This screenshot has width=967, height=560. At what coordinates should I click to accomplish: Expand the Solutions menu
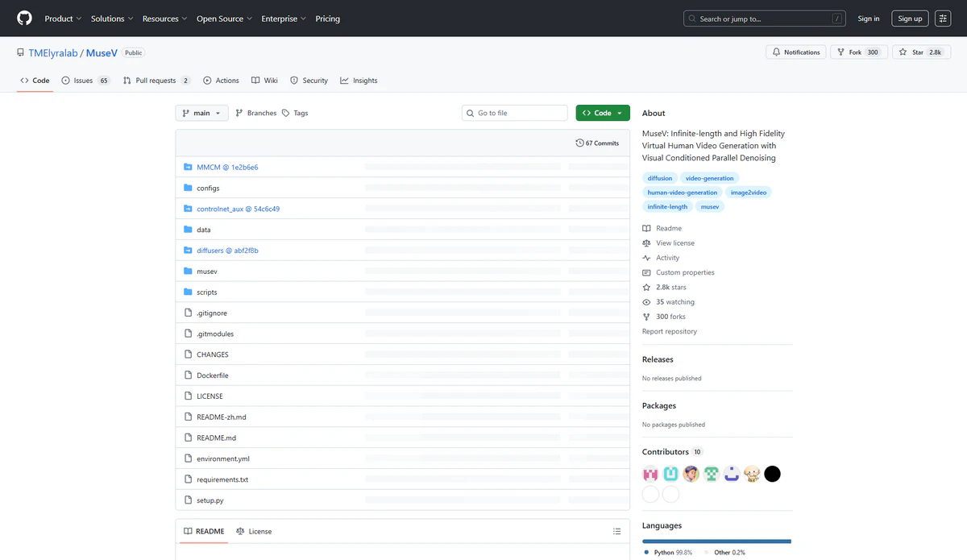tap(111, 19)
